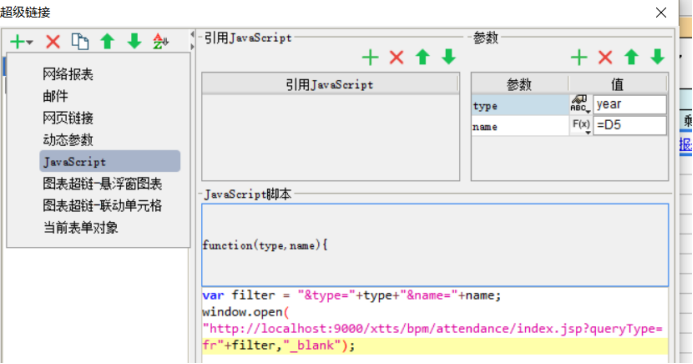Click the var filter code line
The image size is (693, 364).
(x=352, y=295)
